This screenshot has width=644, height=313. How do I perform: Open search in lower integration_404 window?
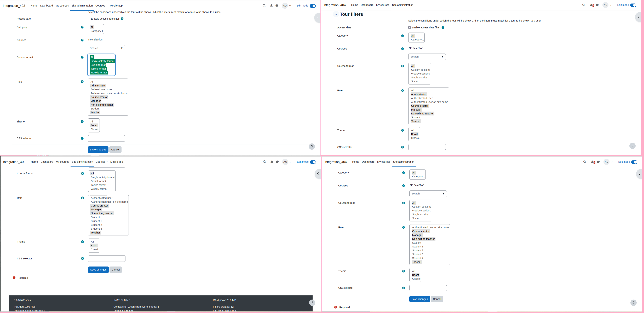[584, 162]
